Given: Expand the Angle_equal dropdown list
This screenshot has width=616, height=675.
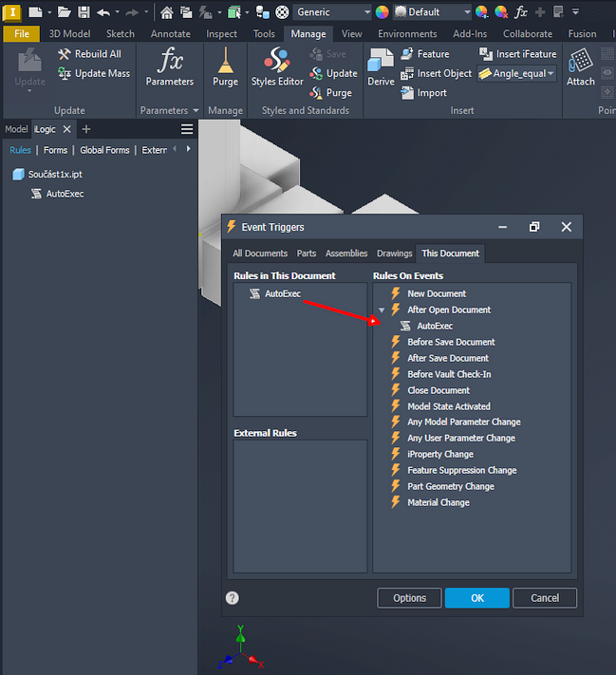Looking at the screenshot, I should pos(551,74).
